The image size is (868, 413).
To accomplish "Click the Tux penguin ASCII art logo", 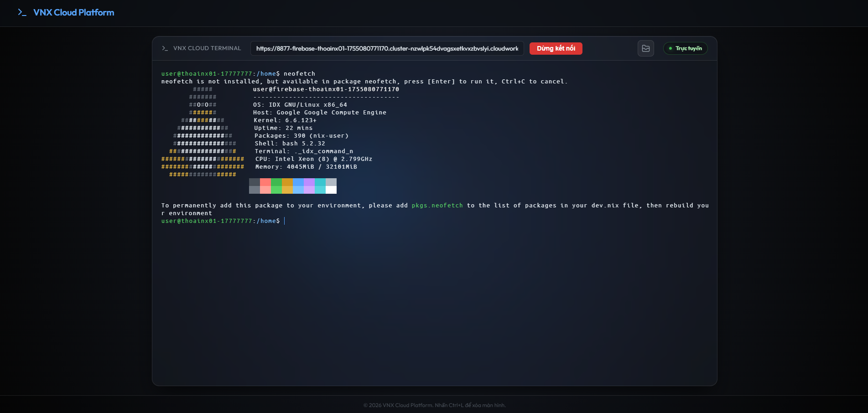I will 203,132.
